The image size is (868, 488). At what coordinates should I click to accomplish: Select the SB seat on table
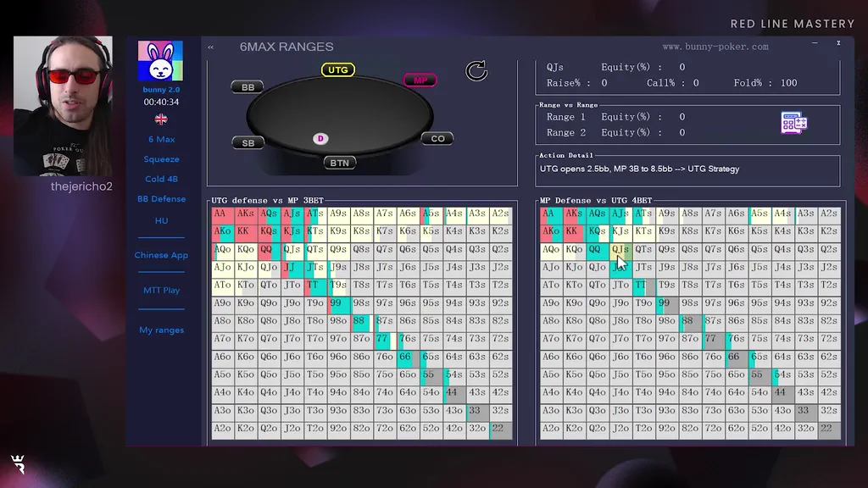248,142
